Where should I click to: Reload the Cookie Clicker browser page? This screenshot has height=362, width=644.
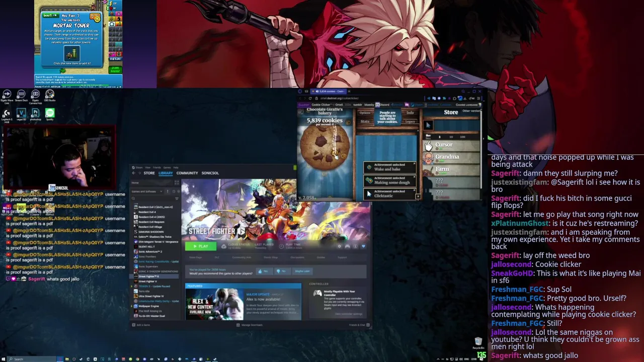point(310,99)
